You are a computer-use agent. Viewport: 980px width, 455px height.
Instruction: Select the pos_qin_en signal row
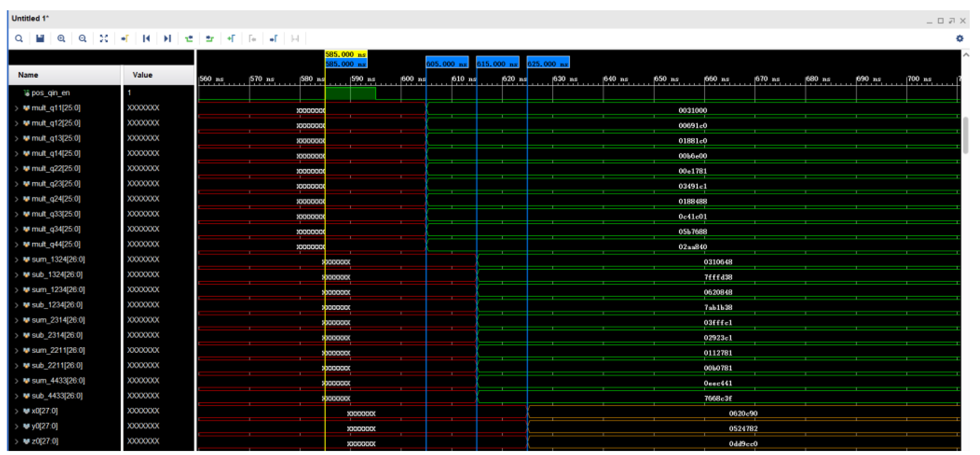50,93
